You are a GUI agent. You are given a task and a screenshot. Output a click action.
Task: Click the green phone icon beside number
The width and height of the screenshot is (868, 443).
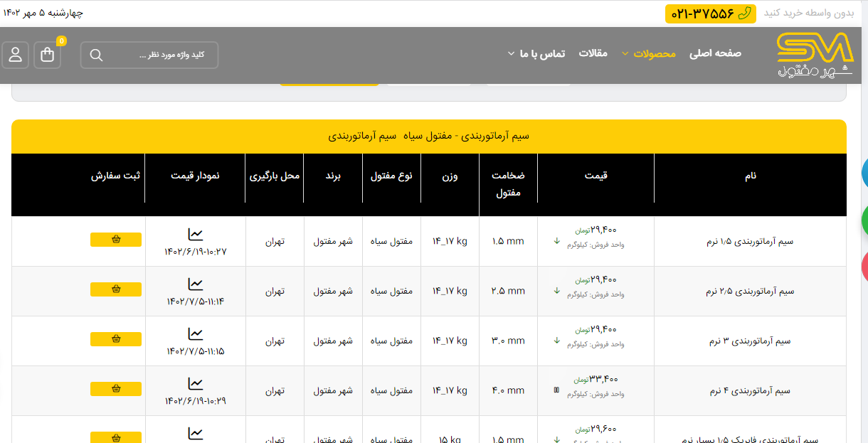coord(744,13)
